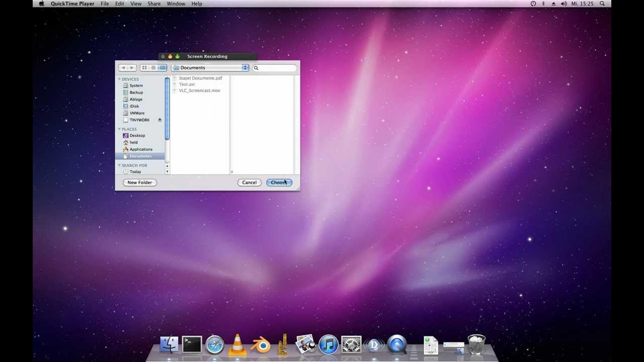Click the New Folder button

tap(140, 183)
